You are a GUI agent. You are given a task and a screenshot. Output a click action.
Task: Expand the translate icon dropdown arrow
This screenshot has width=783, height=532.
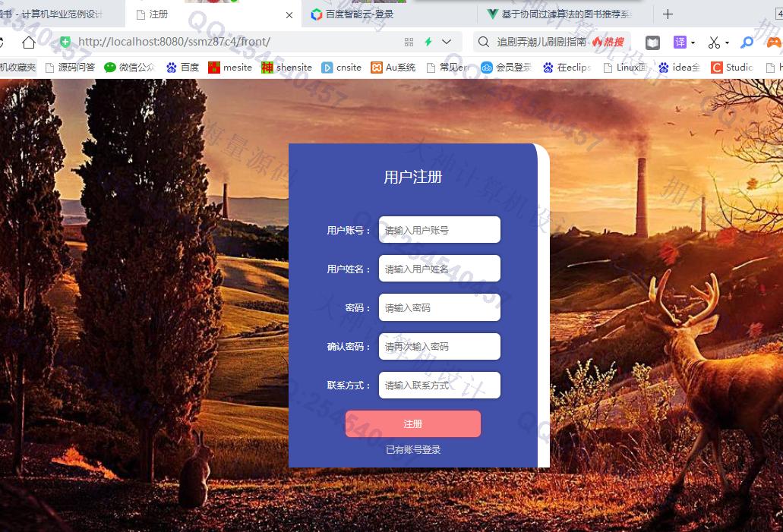point(693,43)
